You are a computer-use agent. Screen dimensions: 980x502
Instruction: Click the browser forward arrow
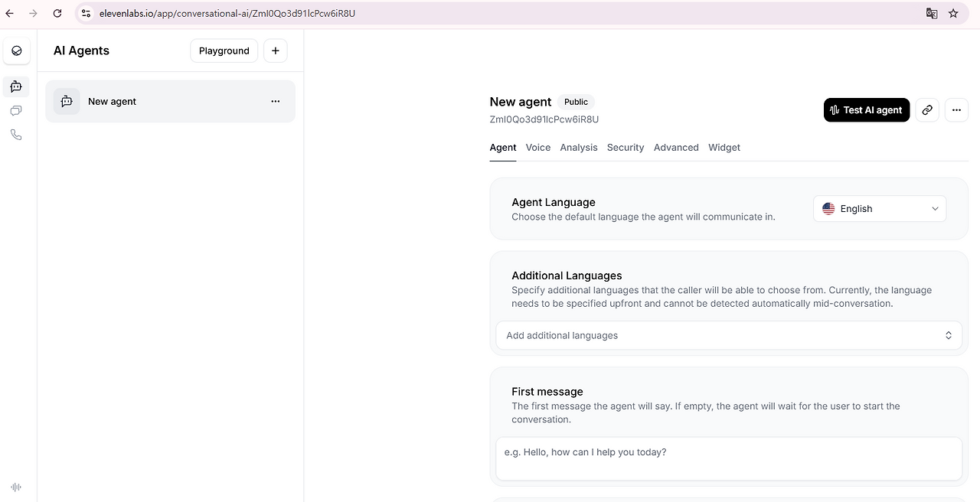pos(33,13)
